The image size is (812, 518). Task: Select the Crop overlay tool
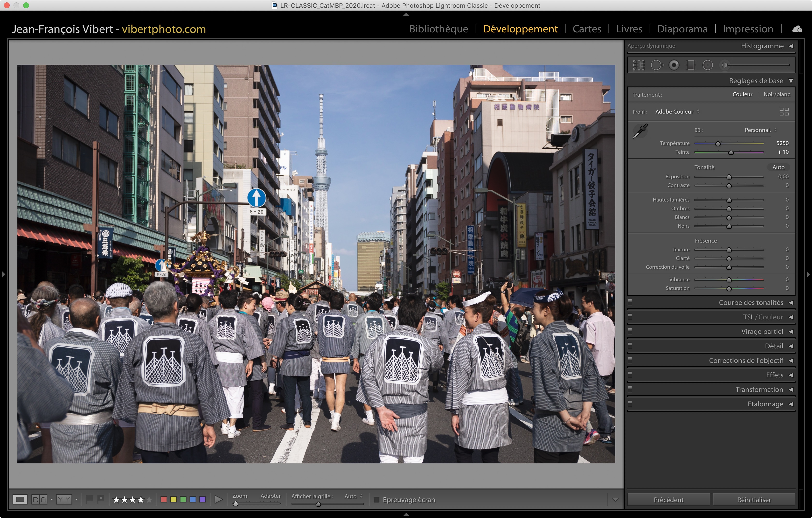point(638,65)
